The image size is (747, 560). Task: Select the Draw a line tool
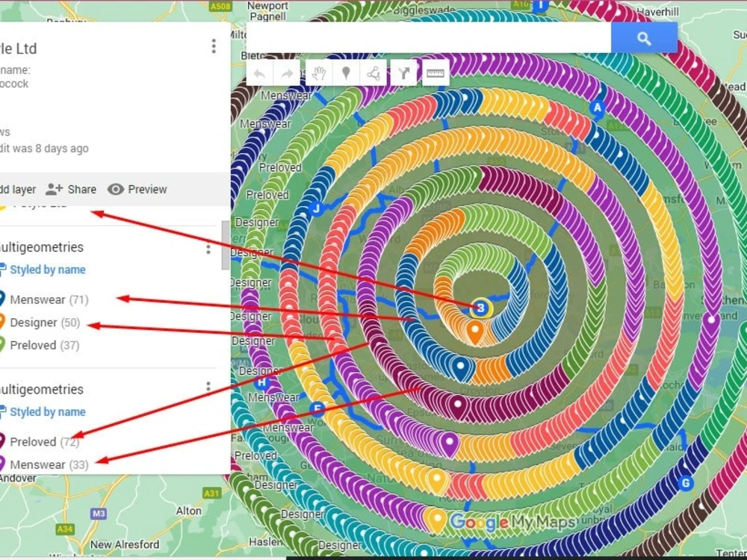click(x=373, y=73)
